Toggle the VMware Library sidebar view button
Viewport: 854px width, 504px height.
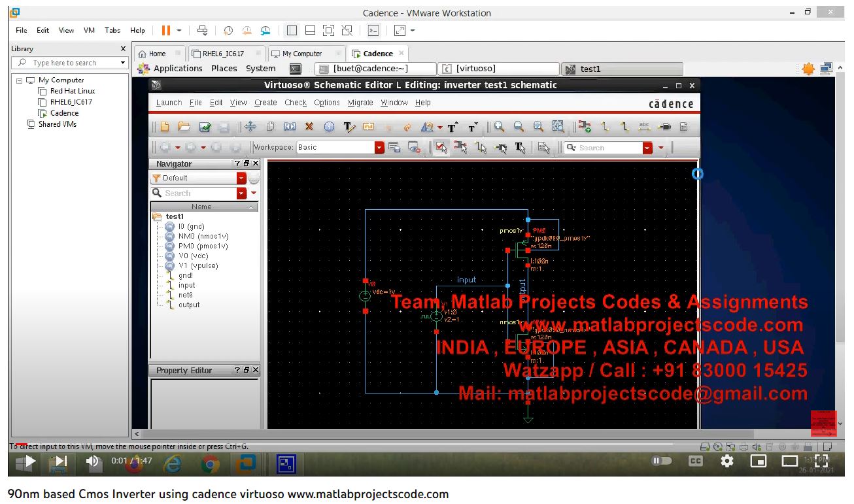click(292, 30)
